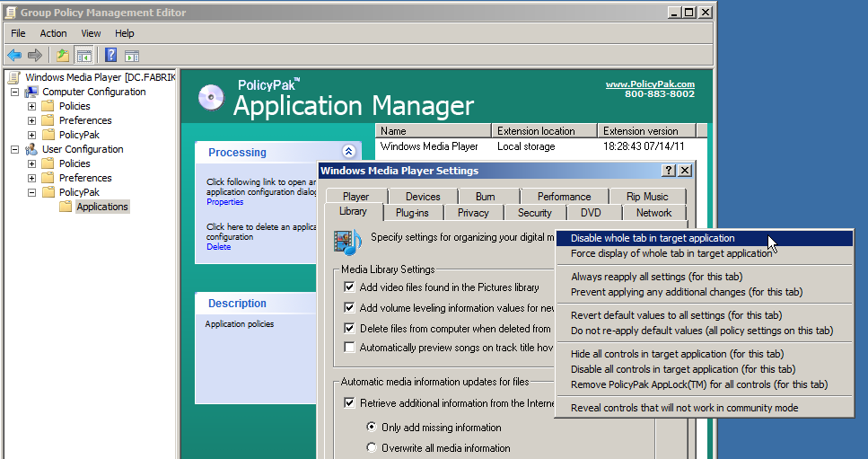Choose Disable whole tab in target application

pos(704,238)
